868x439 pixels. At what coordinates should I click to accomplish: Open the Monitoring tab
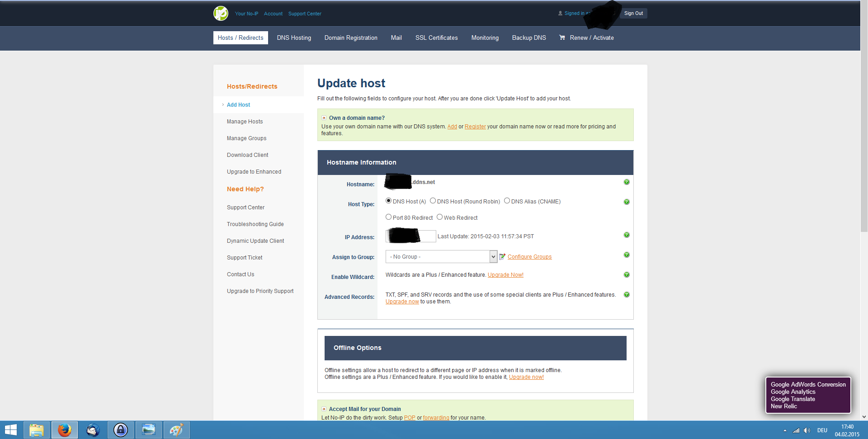(485, 38)
